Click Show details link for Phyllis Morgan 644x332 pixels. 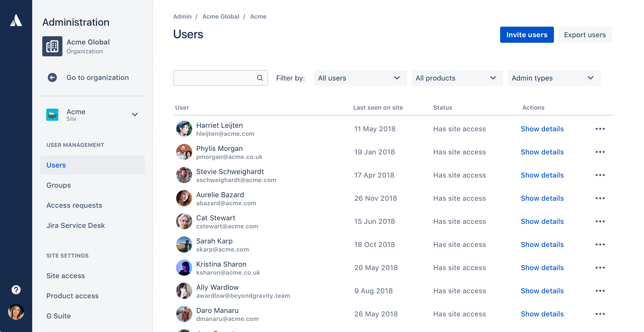coord(542,152)
